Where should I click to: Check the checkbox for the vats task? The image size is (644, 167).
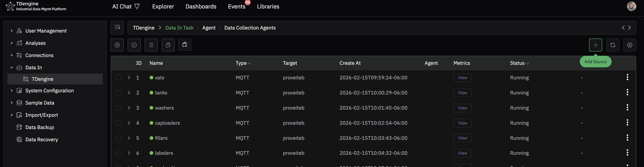[x=118, y=78]
